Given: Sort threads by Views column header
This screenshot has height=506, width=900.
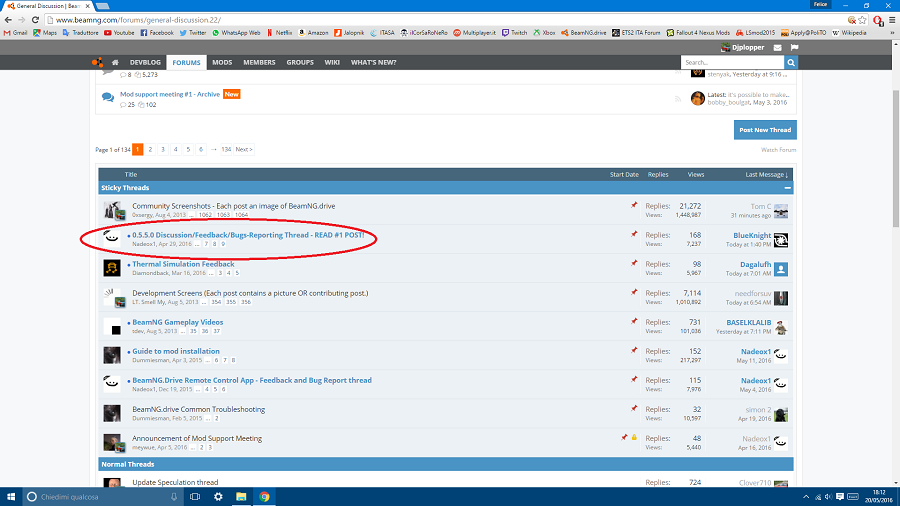Looking at the screenshot, I should point(696,174).
